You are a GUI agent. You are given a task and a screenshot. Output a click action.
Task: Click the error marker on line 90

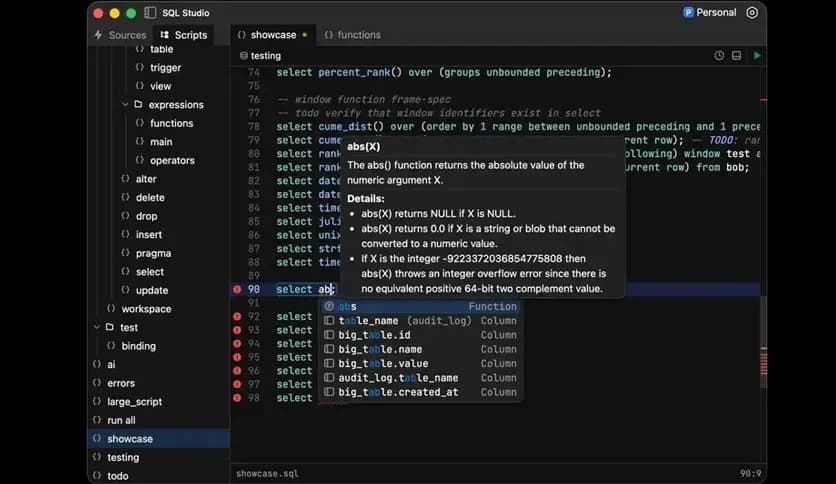click(x=237, y=289)
